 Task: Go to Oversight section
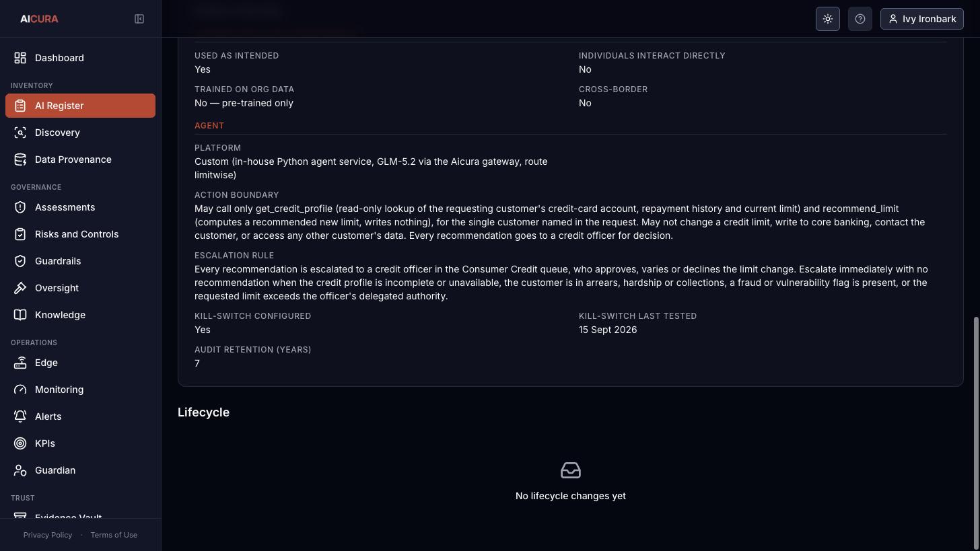point(80,288)
